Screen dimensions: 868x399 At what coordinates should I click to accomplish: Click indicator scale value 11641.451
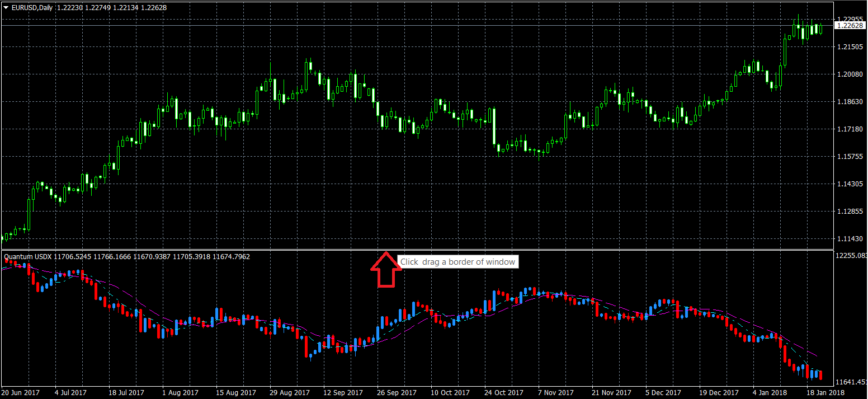pos(851,382)
